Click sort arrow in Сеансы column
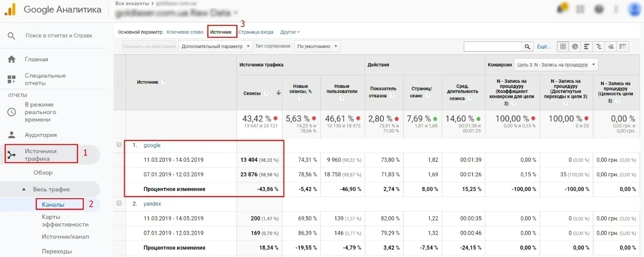The image size is (644, 257). pyautogui.click(x=278, y=93)
